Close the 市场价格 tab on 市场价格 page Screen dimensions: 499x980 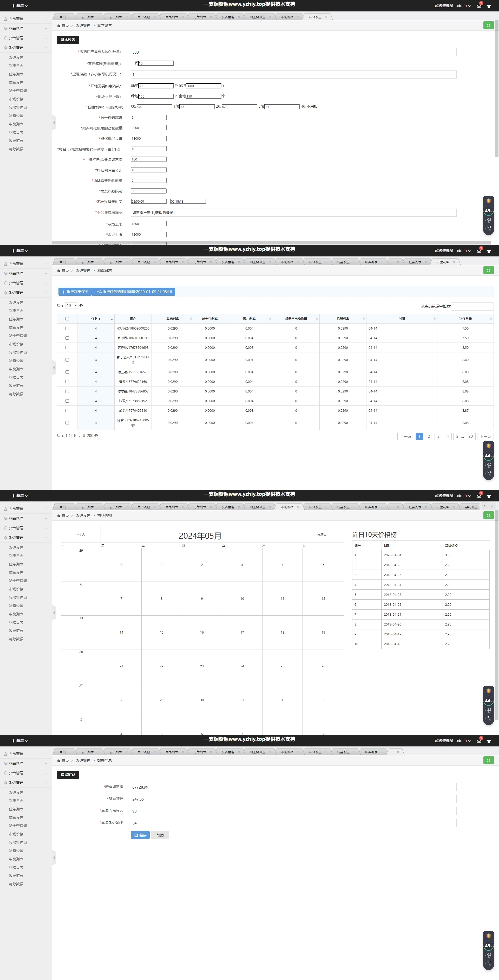tap(298, 507)
